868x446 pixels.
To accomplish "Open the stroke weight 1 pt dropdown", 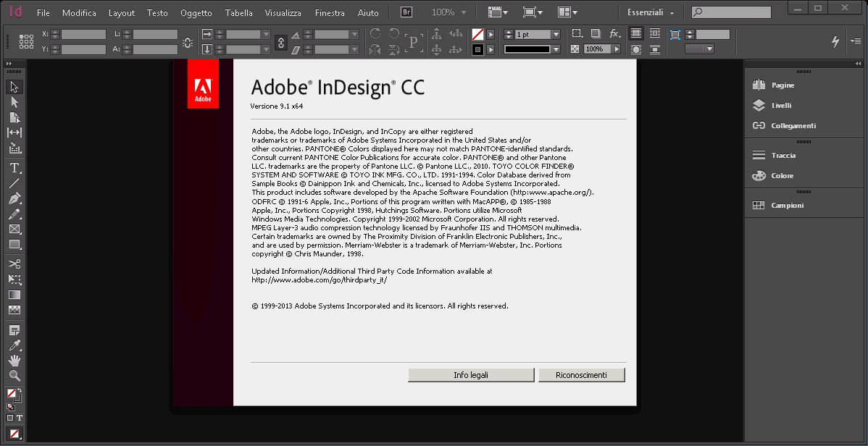I will 556,34.
